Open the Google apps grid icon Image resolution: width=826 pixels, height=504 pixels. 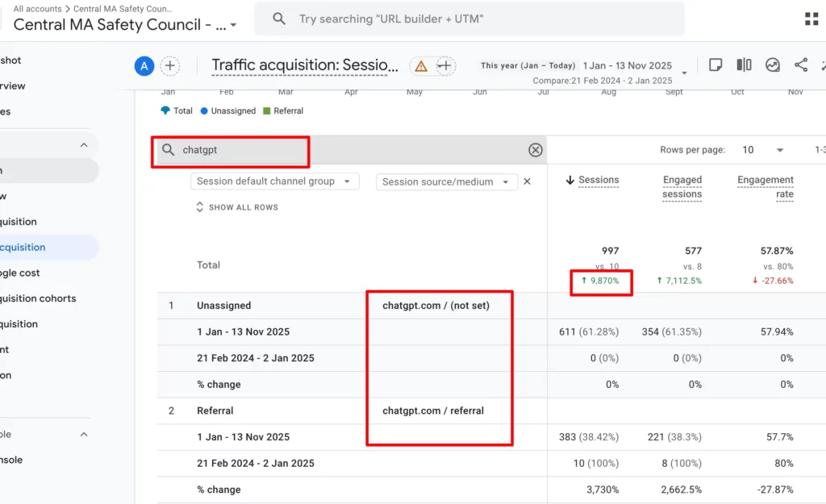811,19
